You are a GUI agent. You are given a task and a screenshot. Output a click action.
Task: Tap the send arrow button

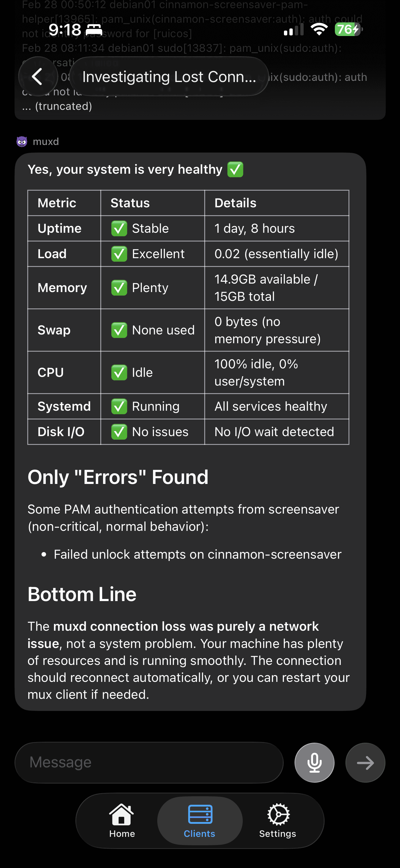click(365, 762)
